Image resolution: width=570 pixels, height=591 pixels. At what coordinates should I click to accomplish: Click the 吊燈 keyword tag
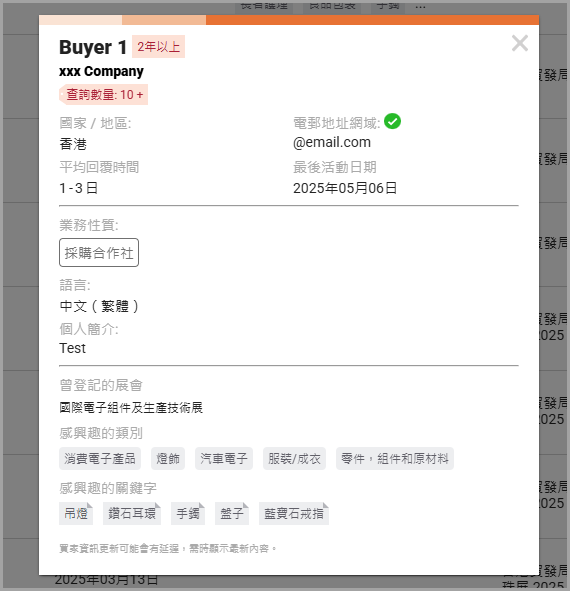pyautogui.click(x=76, y=513)
